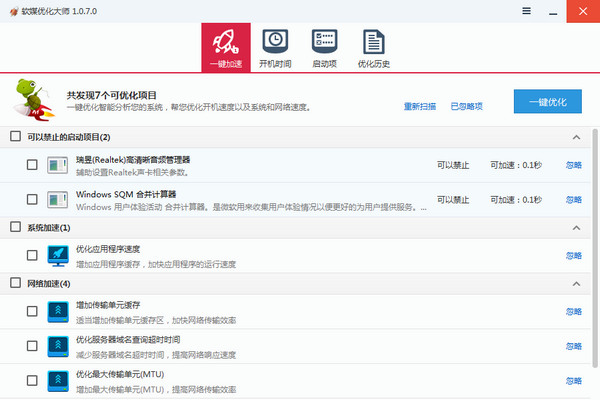Click the 优化应用程序速度 title text
Image resolution: width=600 pixels, height=400 pixels.
point(108,249)
